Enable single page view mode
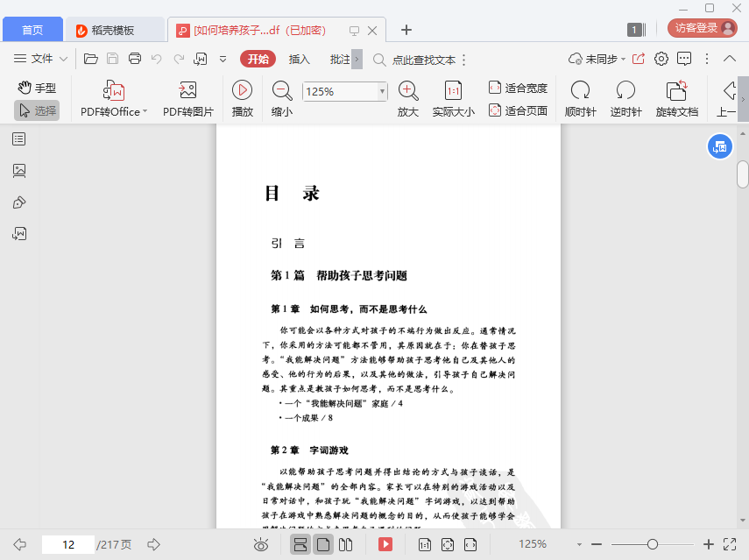The image size is (749, 560). (323, 545)
